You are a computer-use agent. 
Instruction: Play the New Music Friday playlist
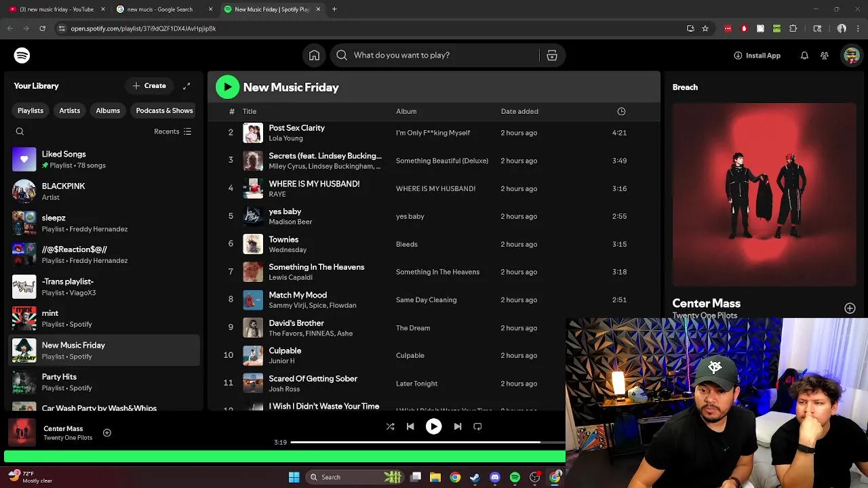[x=227, y=87]
